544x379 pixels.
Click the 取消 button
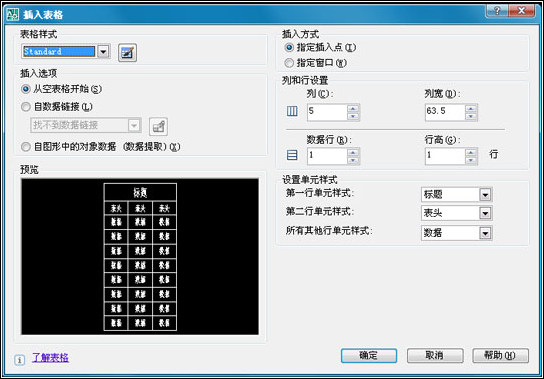[x=435, y=356]
